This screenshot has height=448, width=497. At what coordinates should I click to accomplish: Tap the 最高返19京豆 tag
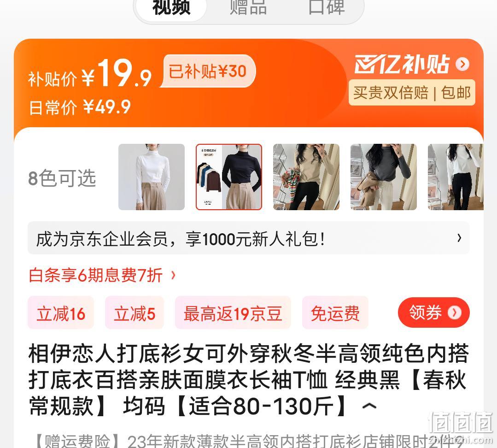[233, 312]
